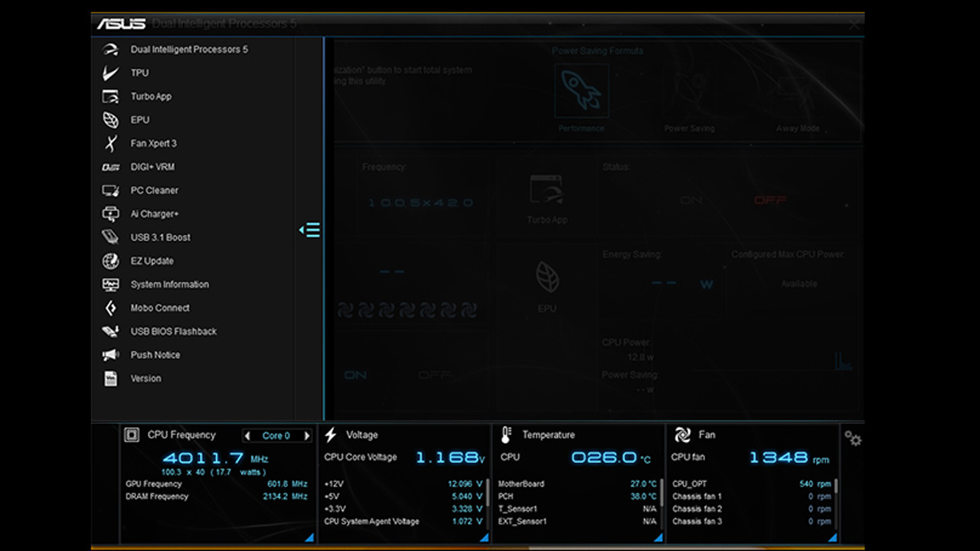Click the DRAM Frequency row
Screen dimensions: 980x551
click(217, 497)
